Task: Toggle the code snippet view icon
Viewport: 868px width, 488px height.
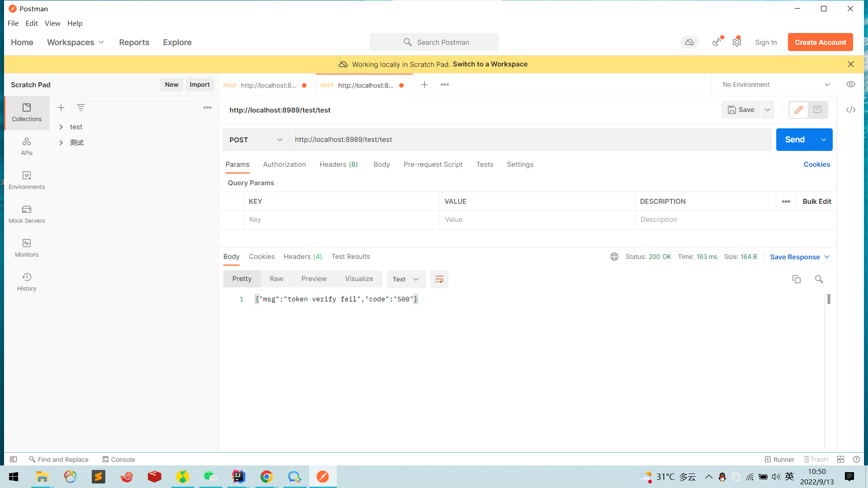Action: pyautogui.click(x=851, y=110)
